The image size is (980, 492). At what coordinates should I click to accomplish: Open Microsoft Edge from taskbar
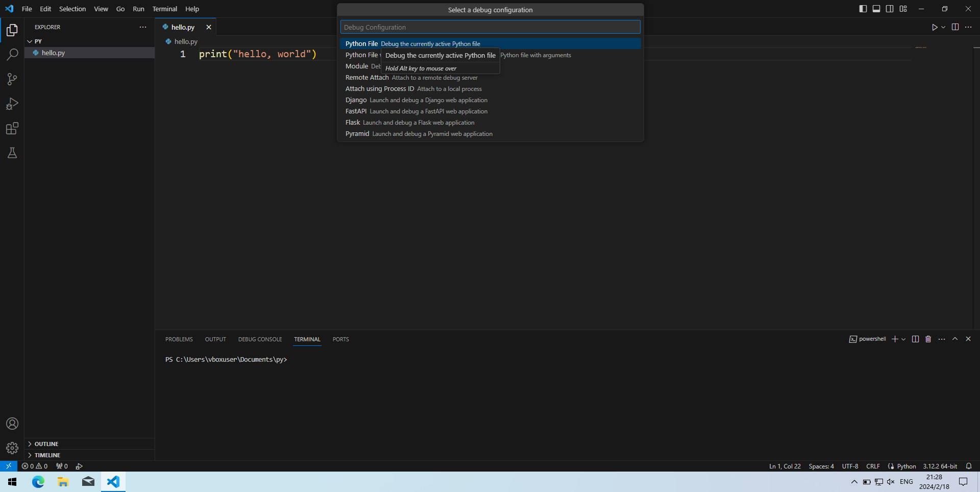pyautogui.click(x=38, y=482)
